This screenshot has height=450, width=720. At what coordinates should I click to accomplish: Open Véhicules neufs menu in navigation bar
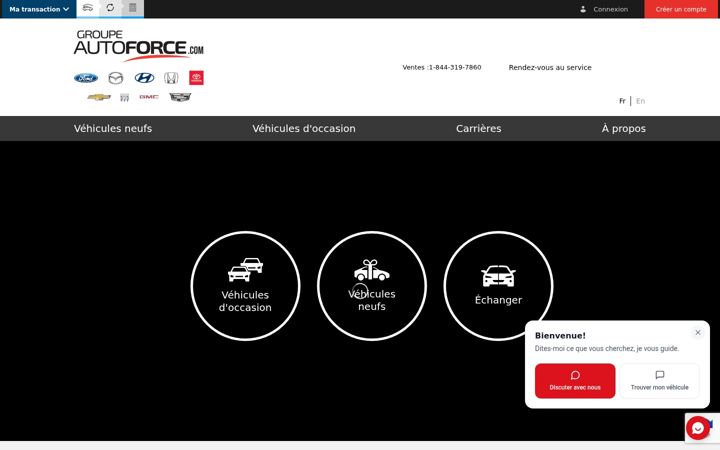click(x=113, y=129)
